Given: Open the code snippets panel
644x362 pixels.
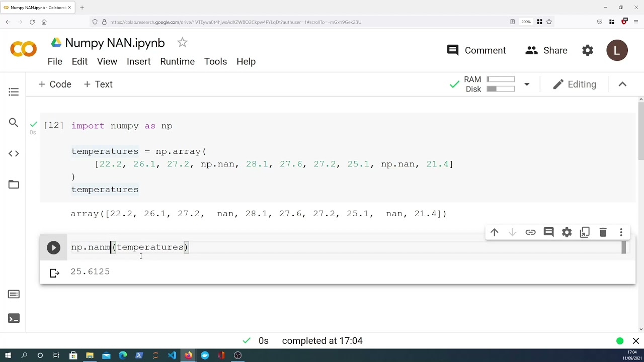Looking at the screenshot, I should point(14,153).
